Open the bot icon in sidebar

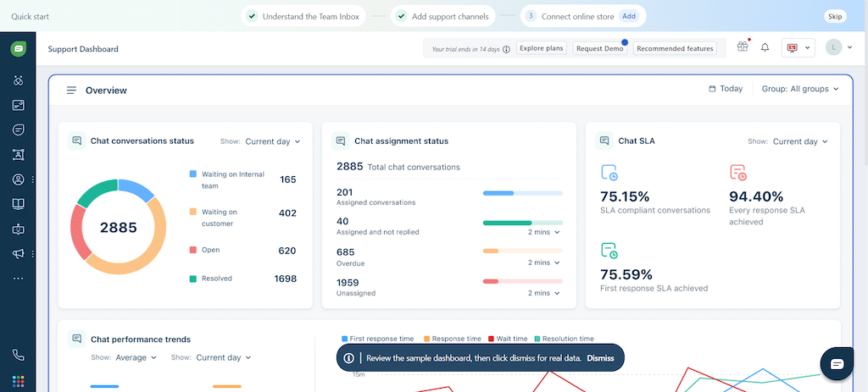(x=18, y=229)
